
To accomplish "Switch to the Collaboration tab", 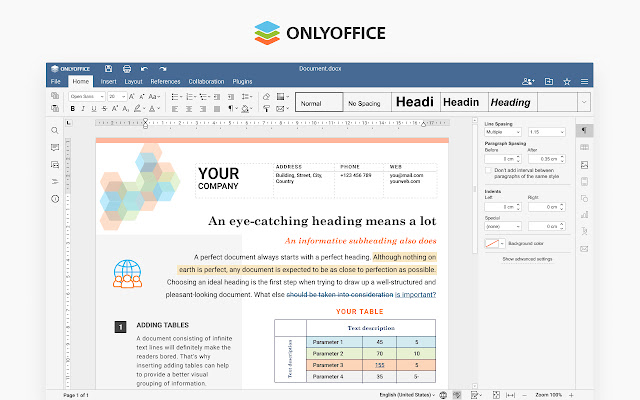I will [206, 81].
